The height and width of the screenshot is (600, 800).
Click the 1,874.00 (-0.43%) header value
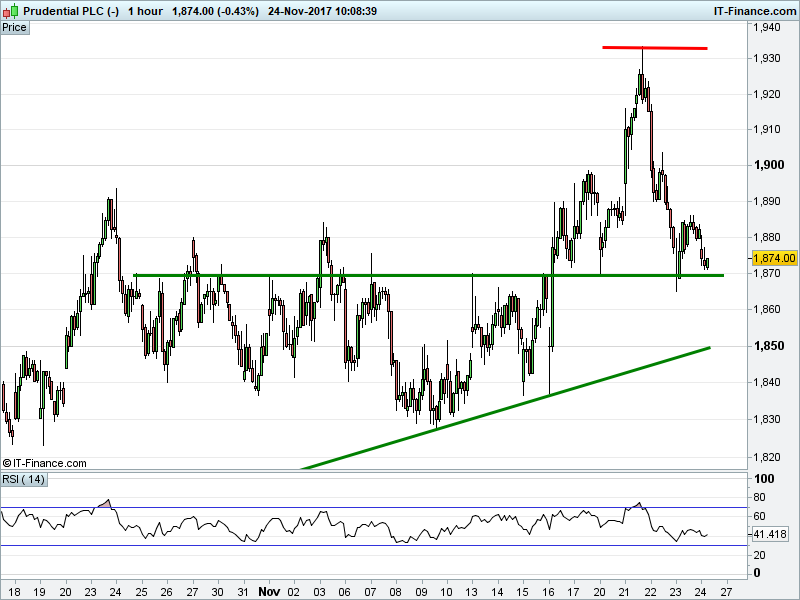215,11
